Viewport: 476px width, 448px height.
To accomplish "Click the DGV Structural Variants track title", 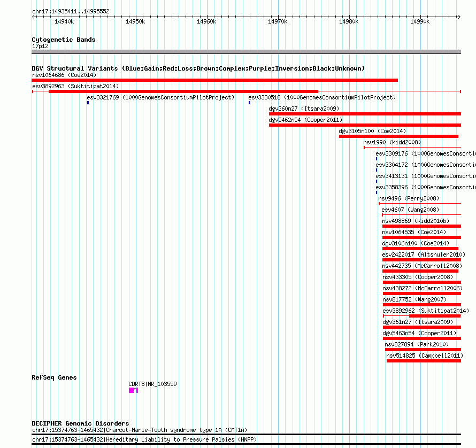I will pos(198,68).
